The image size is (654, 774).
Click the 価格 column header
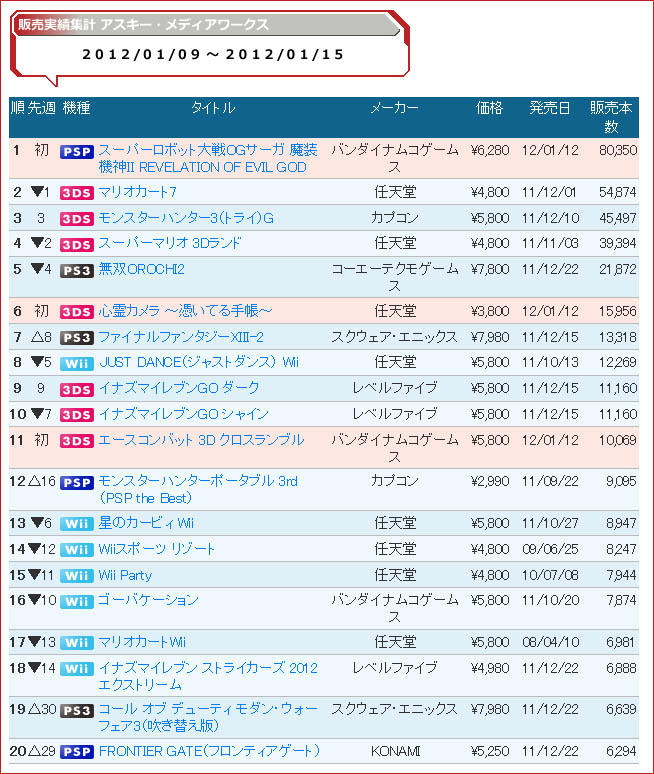coord(489,108)
